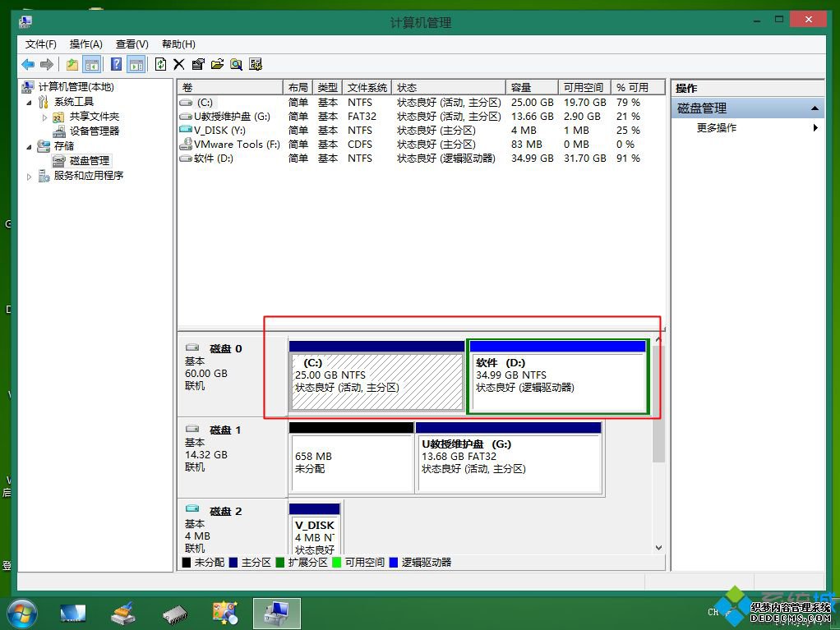Open the 帮助(H) menu
This screenshot has height=630, width=840.
pyautogui.click(x=178, y=44)
